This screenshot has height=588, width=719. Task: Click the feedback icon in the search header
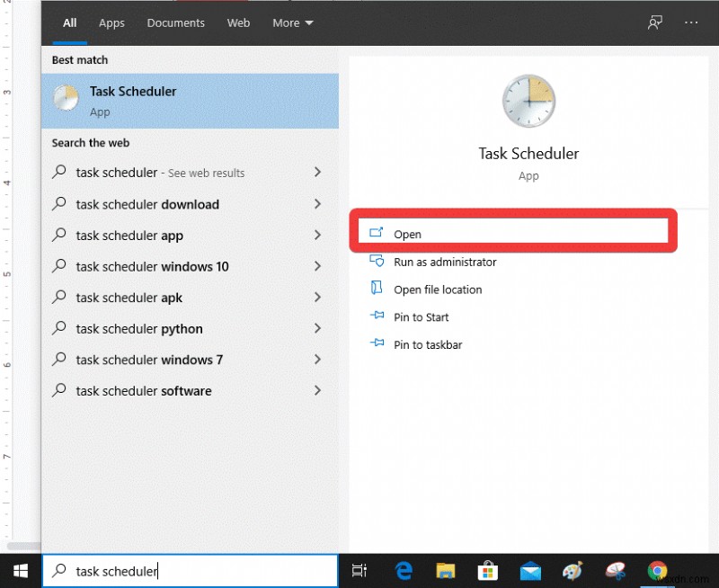pyautogui.click(x=655, y=22)
